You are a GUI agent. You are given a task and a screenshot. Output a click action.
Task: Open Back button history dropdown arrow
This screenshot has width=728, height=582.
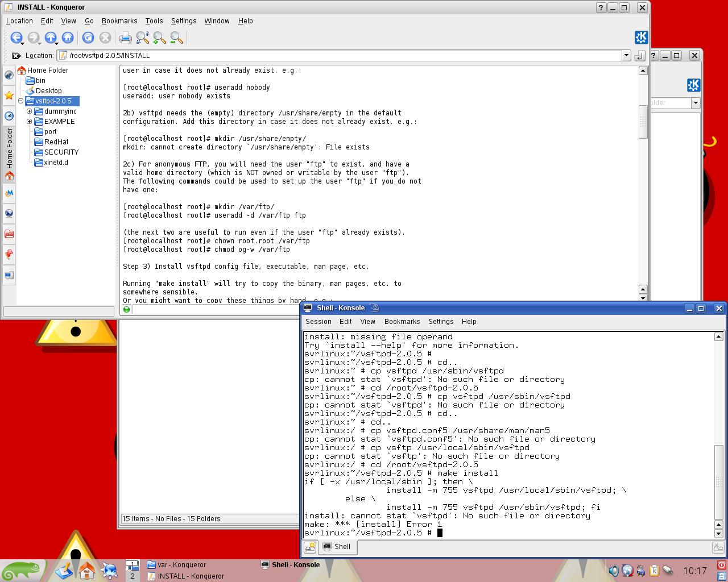pyautogui.click(x=23, y=43)
